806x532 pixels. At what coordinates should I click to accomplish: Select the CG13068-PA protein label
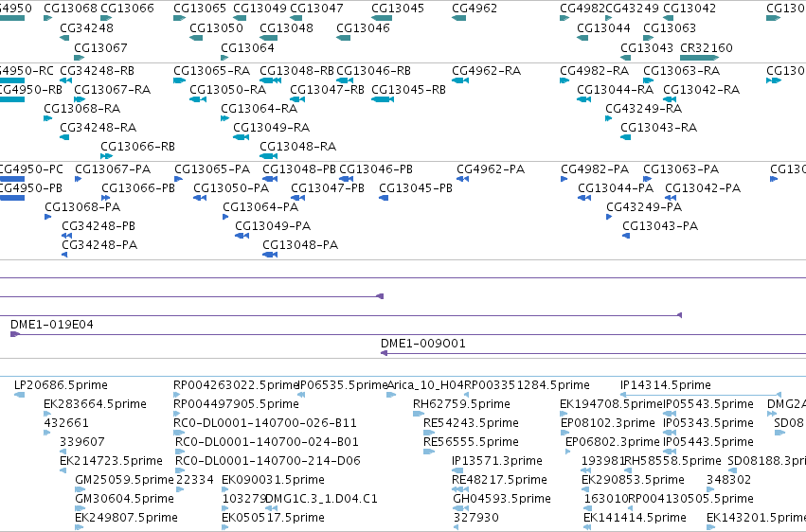point(82,207)
